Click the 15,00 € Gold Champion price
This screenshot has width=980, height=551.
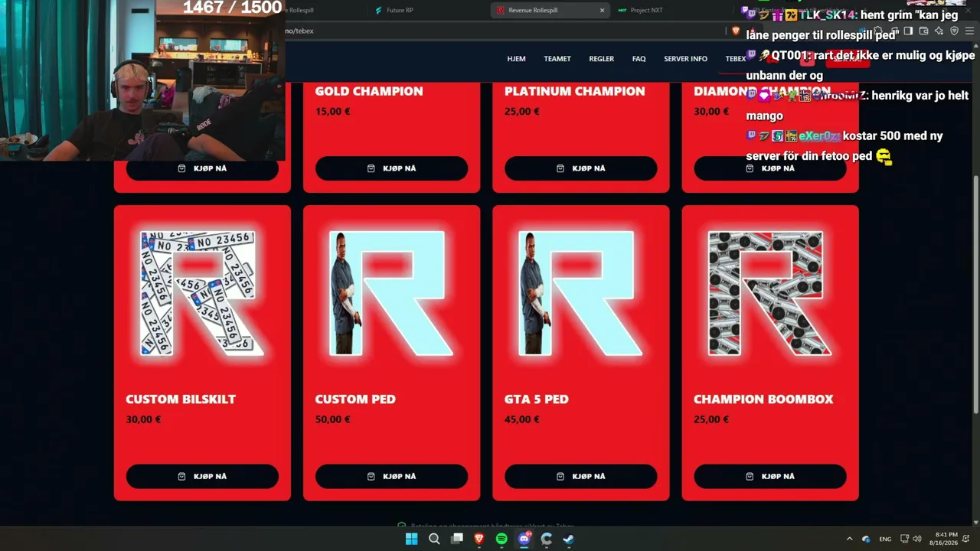click(x=333, y=112)
